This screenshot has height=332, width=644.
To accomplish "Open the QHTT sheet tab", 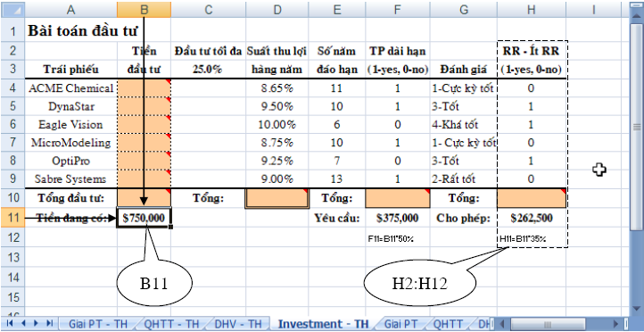I will (x=448, y=323).
